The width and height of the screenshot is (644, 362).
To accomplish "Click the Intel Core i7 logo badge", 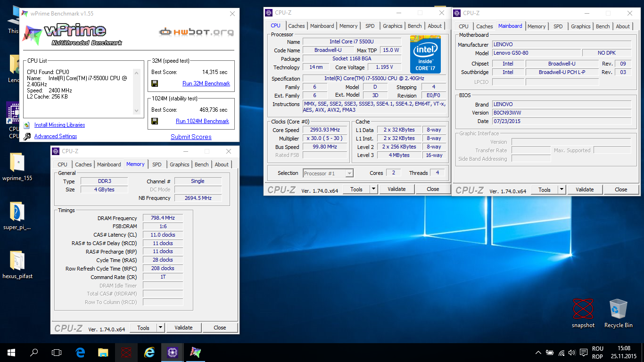I will click(x=425, y=54).
